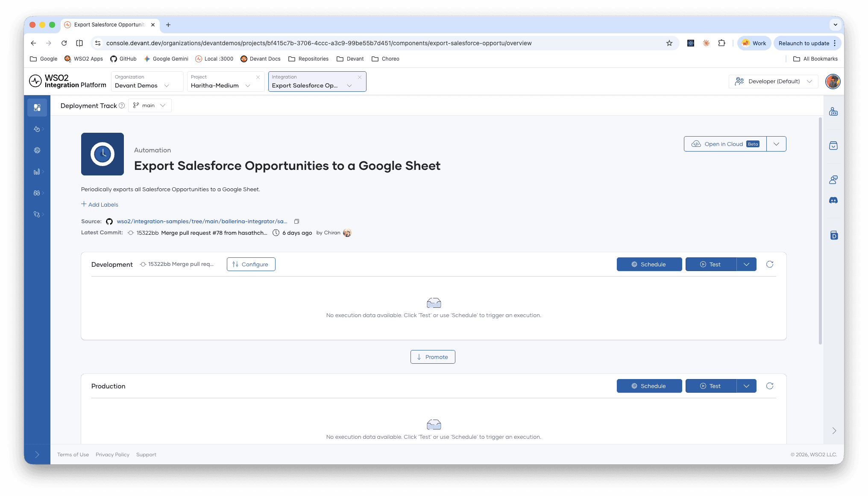Clear the Project selection with X
Image resolution: width=868 pixels, height=496 pixels.
pos(258,77)
